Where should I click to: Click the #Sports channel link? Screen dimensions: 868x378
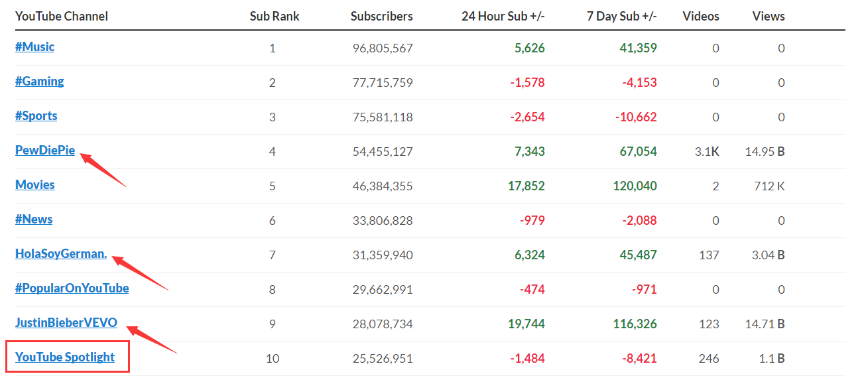point(36,116)
